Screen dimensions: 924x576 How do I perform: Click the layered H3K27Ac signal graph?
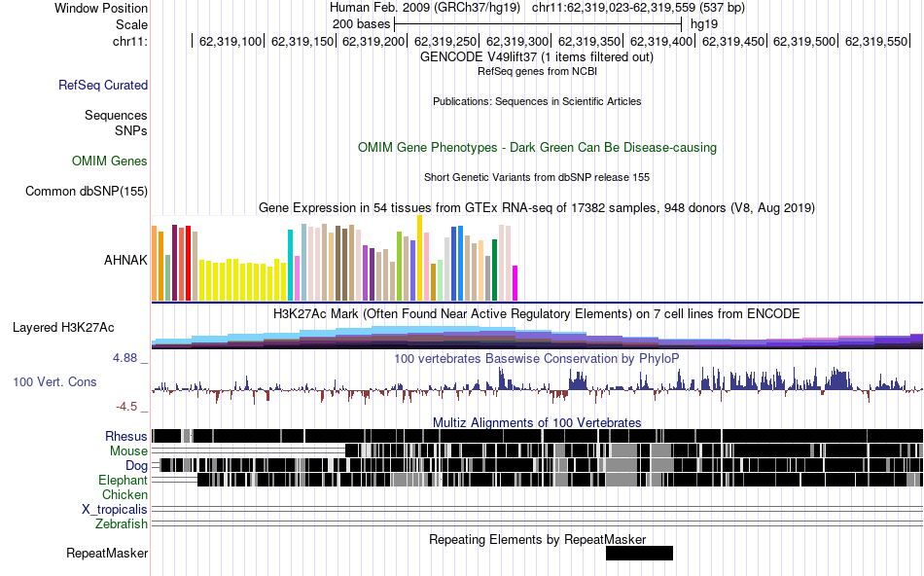(x=537, y=338)
